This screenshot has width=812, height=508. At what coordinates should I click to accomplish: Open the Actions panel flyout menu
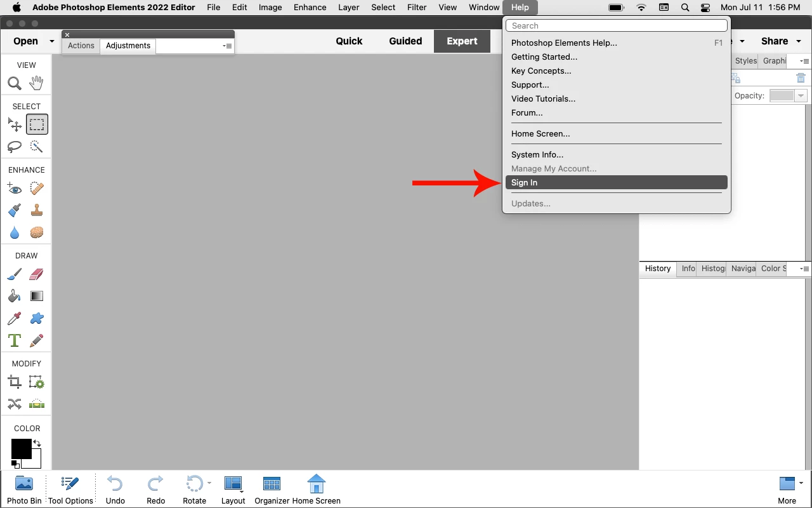[228, 46]
